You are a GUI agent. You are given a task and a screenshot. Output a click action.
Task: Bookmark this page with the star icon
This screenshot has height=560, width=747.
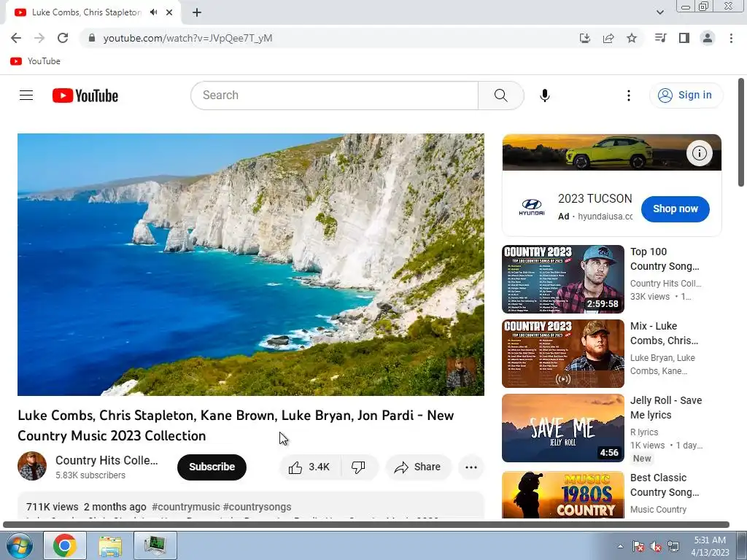pyautogui.click(x=632, y=38)
